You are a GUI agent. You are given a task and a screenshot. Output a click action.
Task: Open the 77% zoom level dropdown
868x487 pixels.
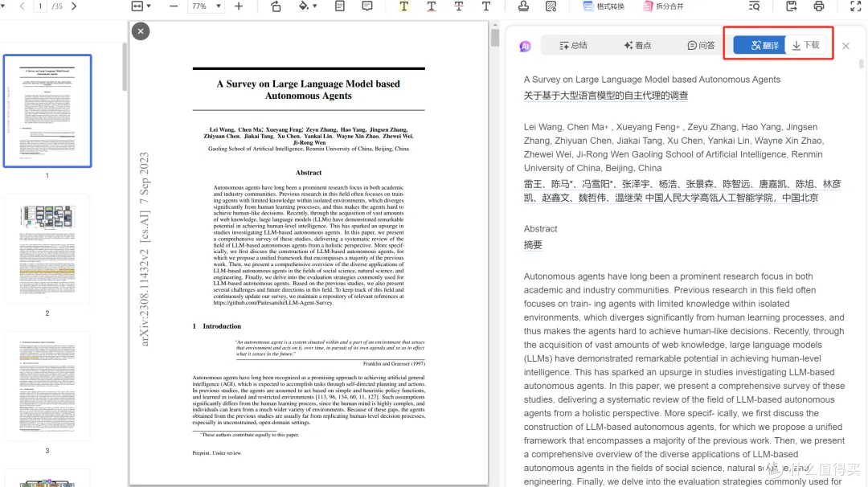coord(207,6)
